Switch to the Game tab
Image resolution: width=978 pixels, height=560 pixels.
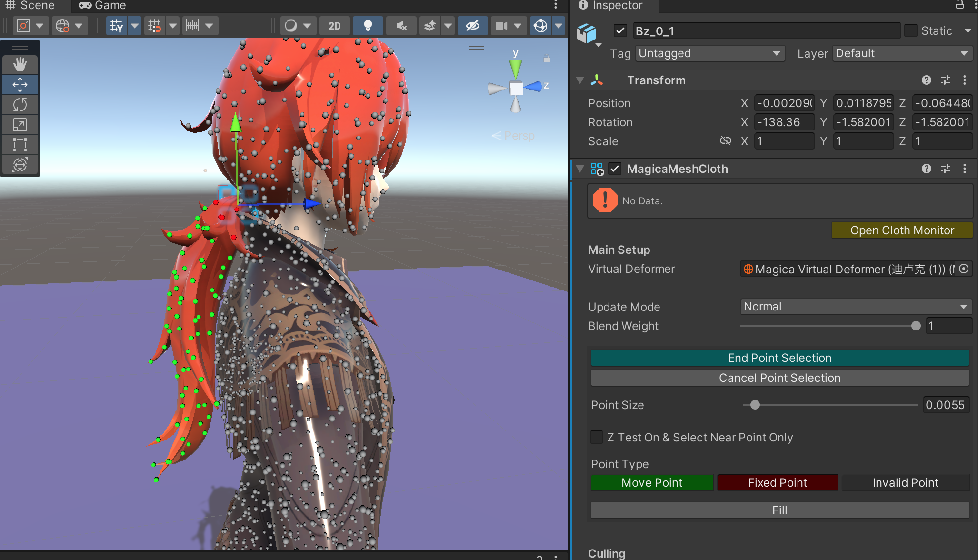[102, 6]
